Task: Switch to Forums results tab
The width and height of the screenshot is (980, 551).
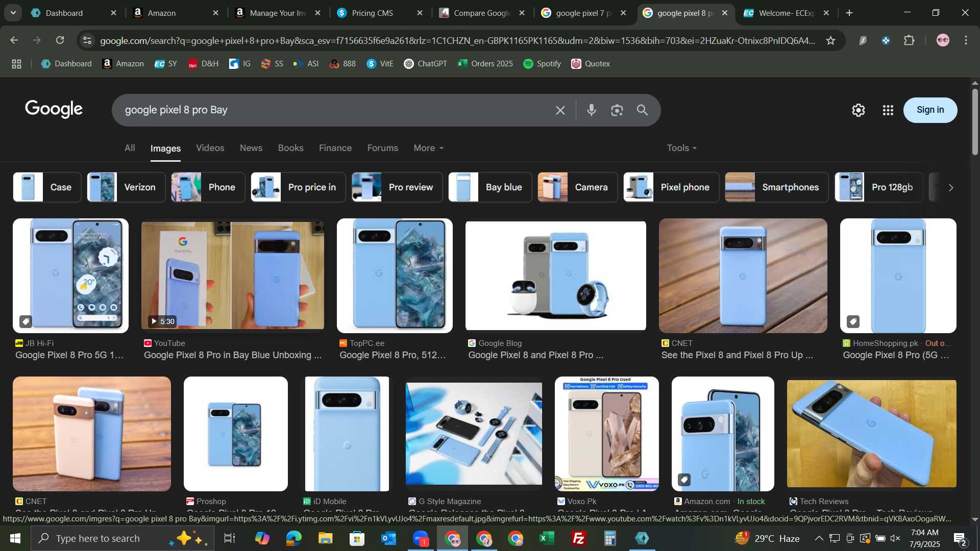Action: [383, 148]
